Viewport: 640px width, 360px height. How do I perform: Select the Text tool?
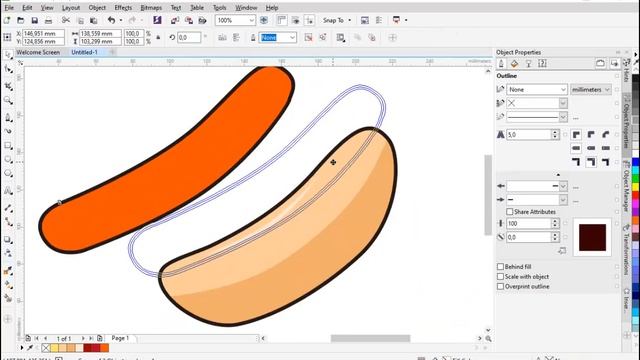click(8, 191)
